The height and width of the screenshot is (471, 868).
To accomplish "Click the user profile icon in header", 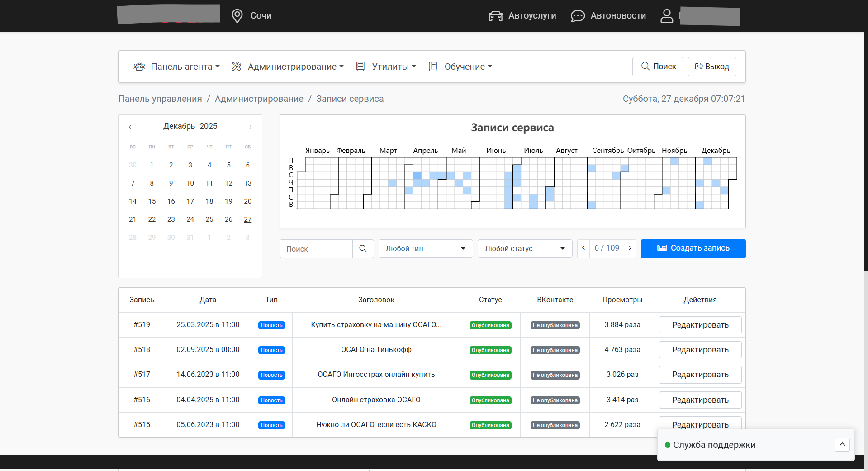I will 666,16.
